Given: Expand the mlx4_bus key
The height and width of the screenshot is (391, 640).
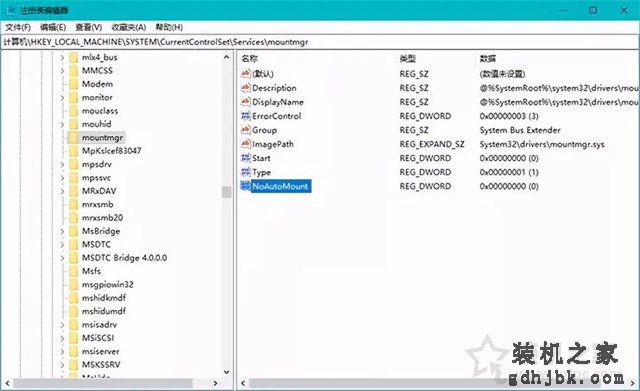Looking at the screenshot, I should coord(62,58).
